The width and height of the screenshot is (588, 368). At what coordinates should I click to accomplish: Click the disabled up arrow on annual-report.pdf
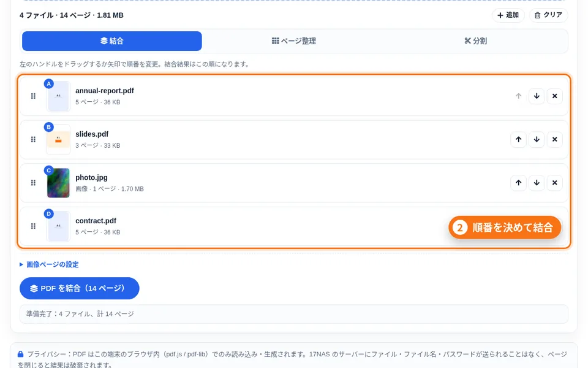click(x=518, y=96)
